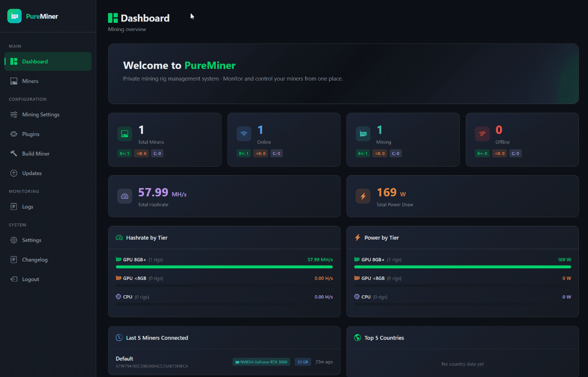Click the Changelog document icon
The image size is (588, 377).
[x=14, y=260]
